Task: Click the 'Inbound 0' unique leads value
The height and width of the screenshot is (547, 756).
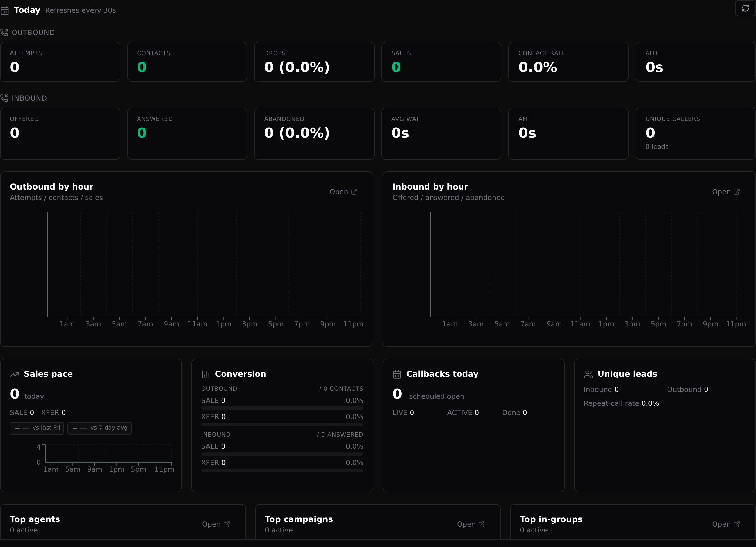Action: (601, 389)
